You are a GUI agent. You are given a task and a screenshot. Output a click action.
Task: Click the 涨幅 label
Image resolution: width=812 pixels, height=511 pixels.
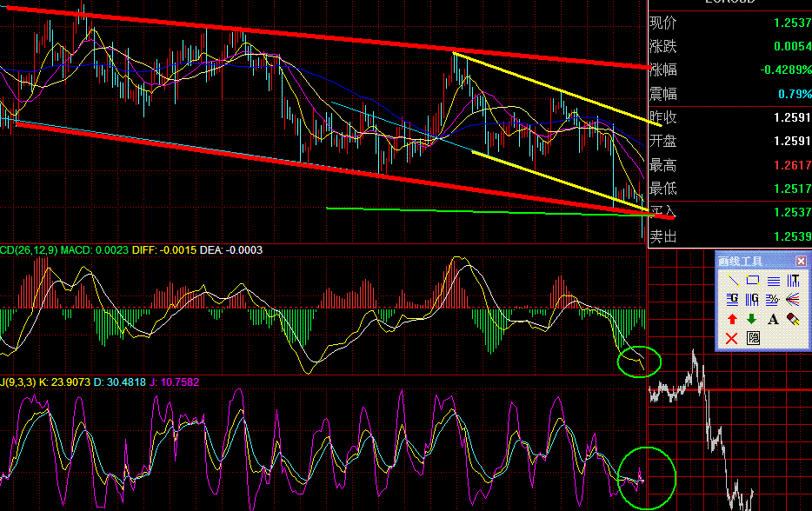pos(662,70)
